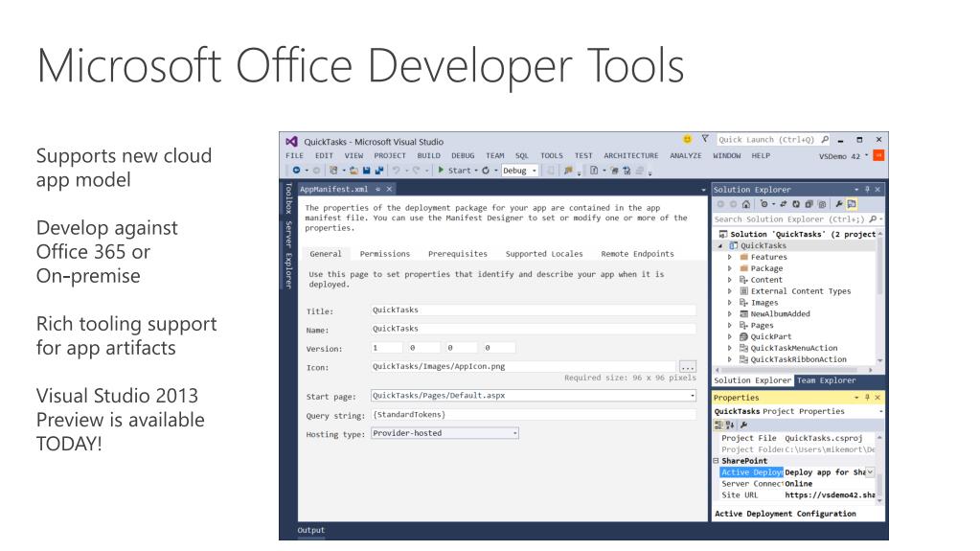This screenshot has height=551, width=980.
Task: Click the Pending Changes Filter clock icon
Action: [x=763, y=204]
